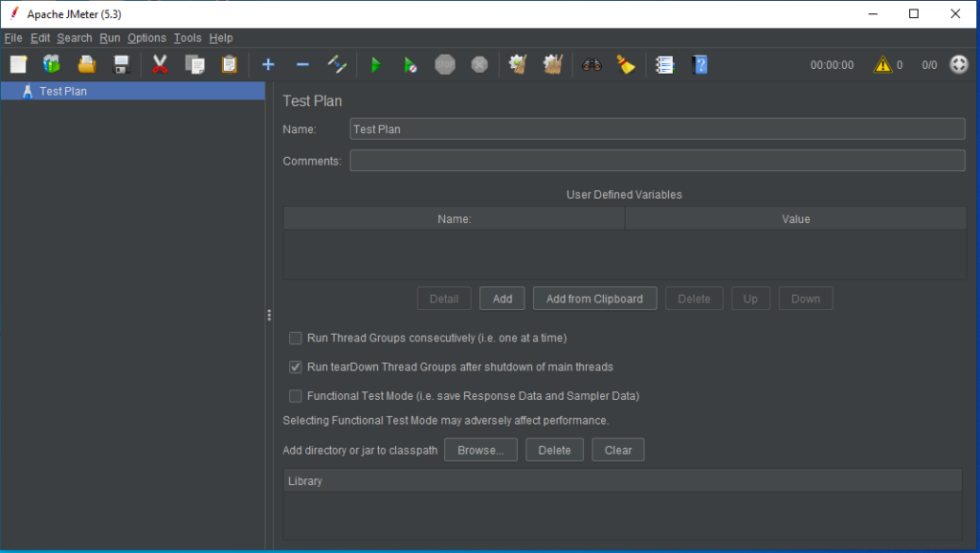980x553 pixels.
Task: Collapse all nodes with minus icon
Action: [x=302, y=64]
